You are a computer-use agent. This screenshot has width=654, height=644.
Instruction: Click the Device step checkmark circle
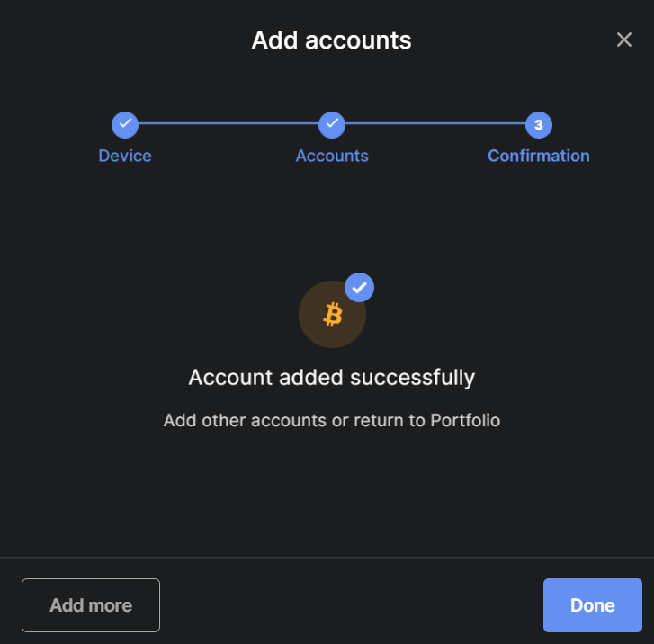click(125, 124)
